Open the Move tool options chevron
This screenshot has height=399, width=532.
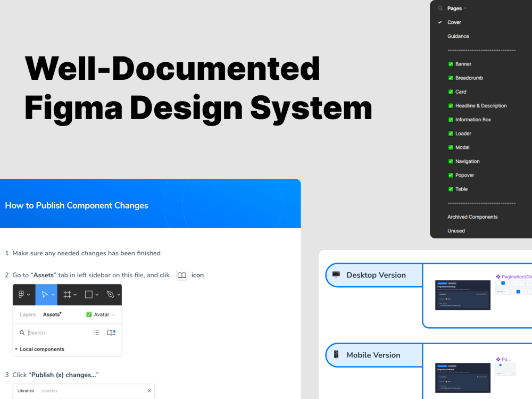coord(53,295)
